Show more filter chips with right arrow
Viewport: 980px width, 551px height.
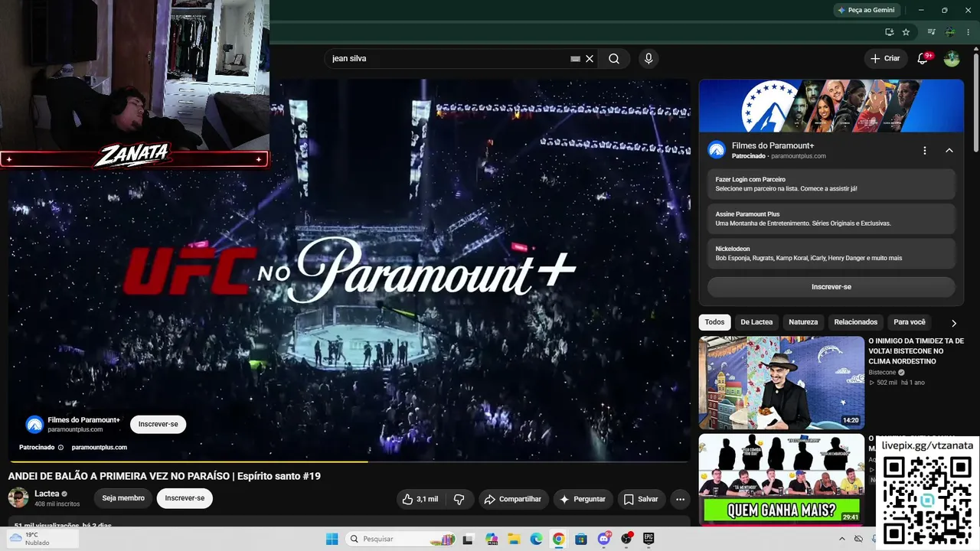coord(954,323)
